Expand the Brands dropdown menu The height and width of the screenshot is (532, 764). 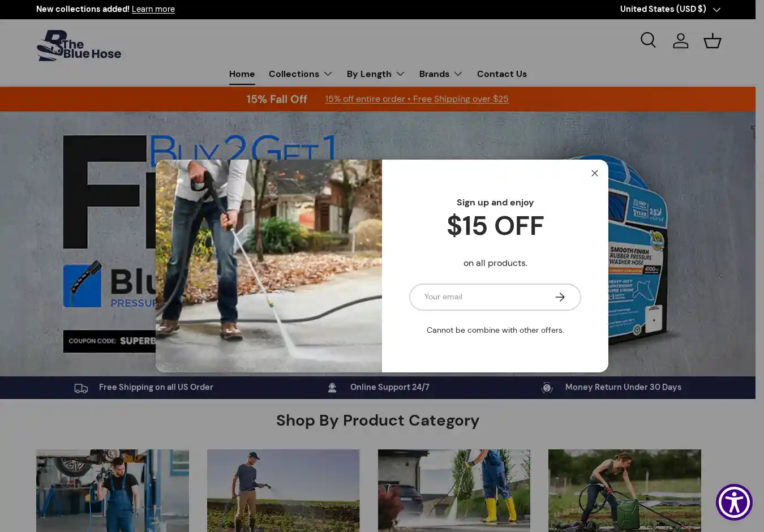(441, 74)
